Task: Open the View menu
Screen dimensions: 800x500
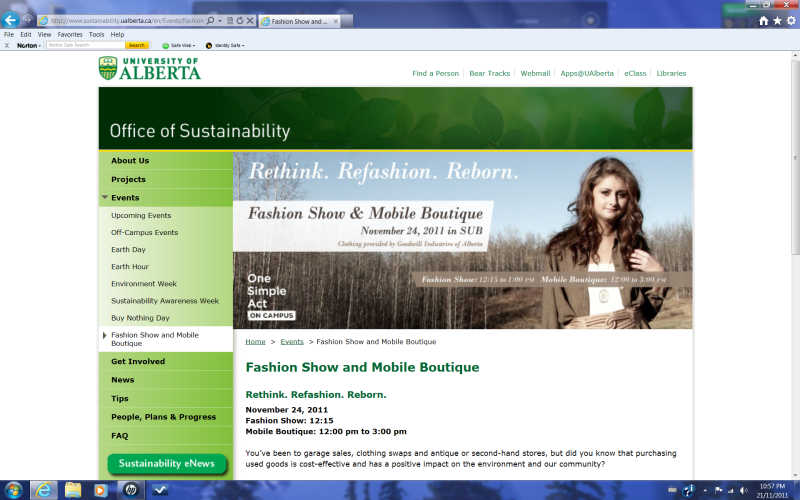Action: point(44,35)
